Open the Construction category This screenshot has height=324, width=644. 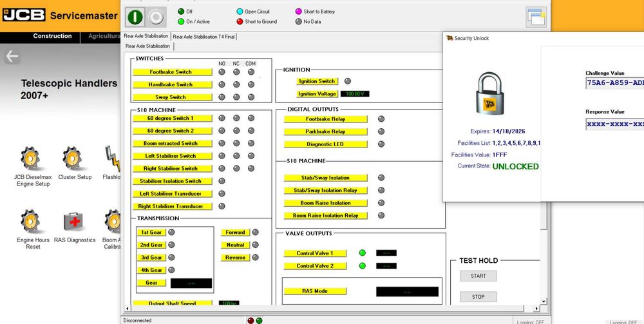(x=53, y=36)
